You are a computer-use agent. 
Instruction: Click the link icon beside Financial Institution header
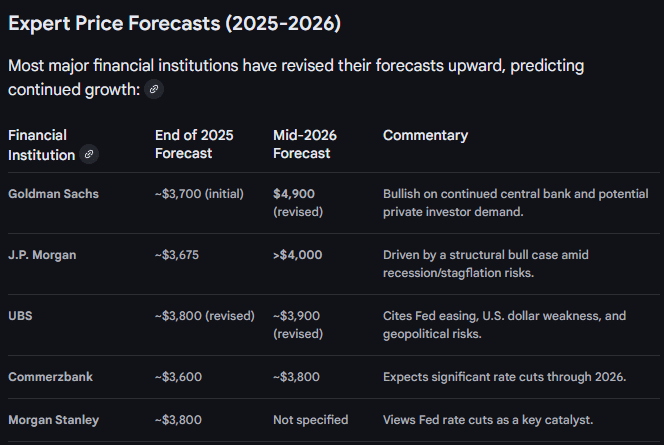(x=90, y=154)
